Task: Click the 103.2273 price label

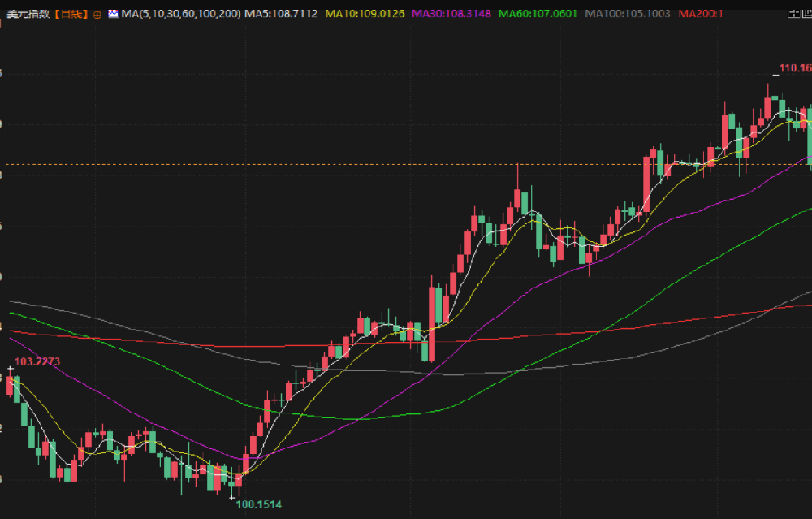Action: click(x=37, y=361)
